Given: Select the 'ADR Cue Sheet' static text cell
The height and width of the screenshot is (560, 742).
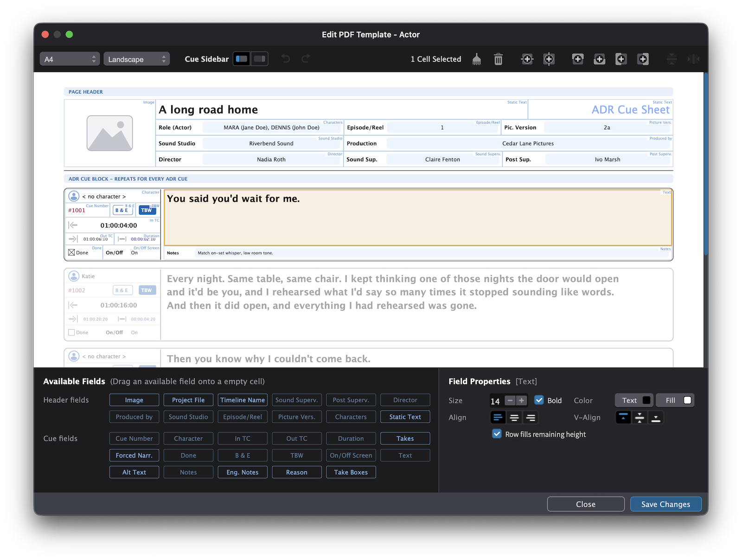Looking at the screenshot, I should pos(600,109).
